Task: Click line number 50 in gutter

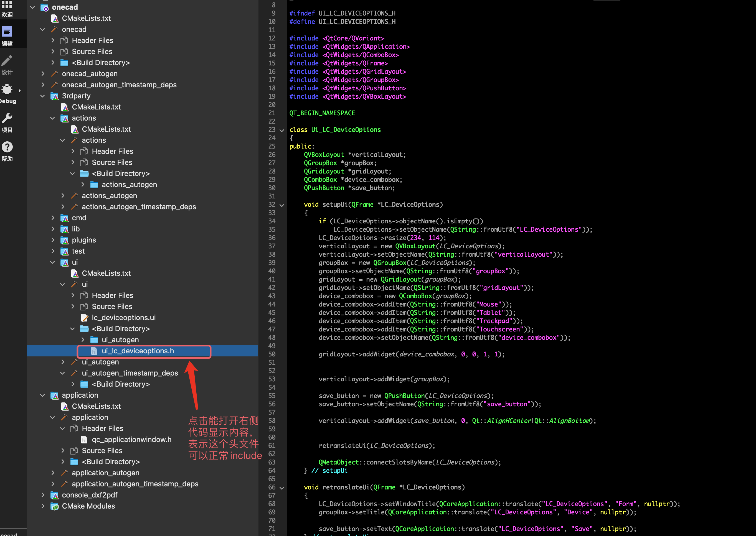Action: click(272, 354)
